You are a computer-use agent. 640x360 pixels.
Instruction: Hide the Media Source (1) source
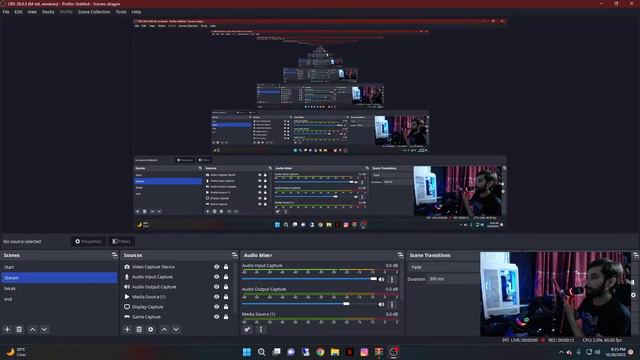pyautogui.click(x=216, y=297)
